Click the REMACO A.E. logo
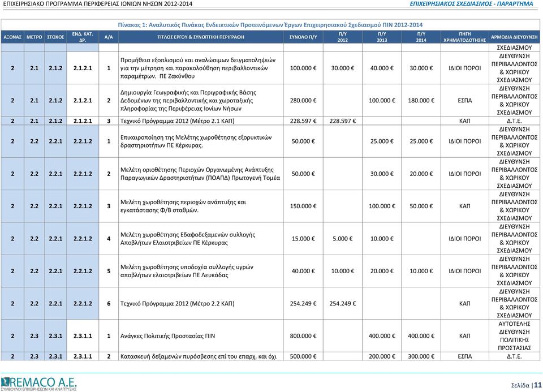 pos(38,384)
